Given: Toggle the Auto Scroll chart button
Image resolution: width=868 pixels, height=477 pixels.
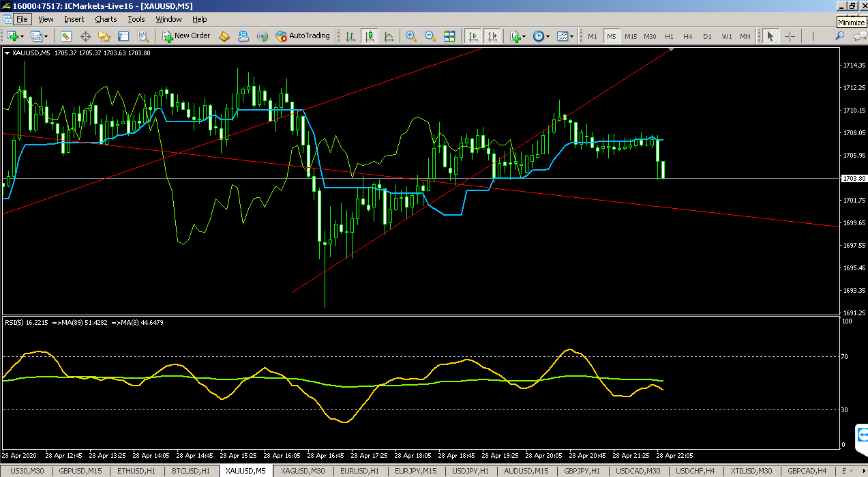Looking at the screenshot, I should [x=473, y=36].
